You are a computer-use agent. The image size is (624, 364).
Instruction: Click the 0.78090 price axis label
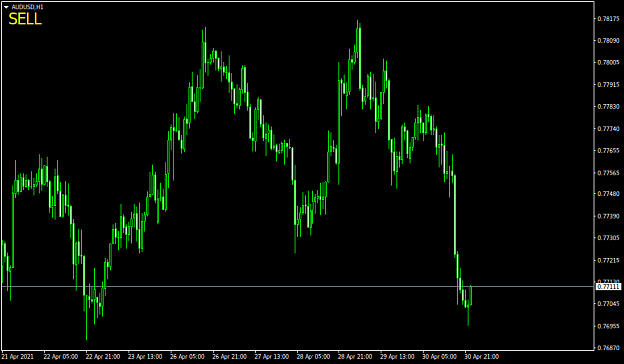coord(608,41)
